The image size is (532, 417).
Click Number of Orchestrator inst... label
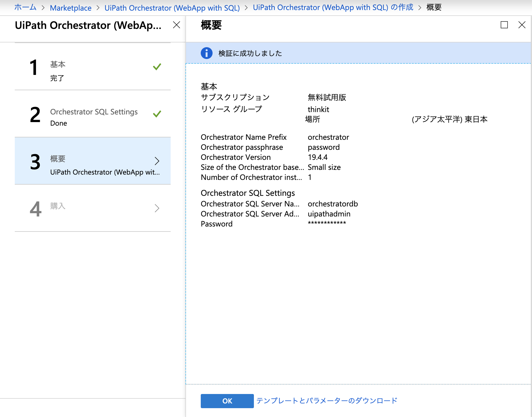pos(252,177)
